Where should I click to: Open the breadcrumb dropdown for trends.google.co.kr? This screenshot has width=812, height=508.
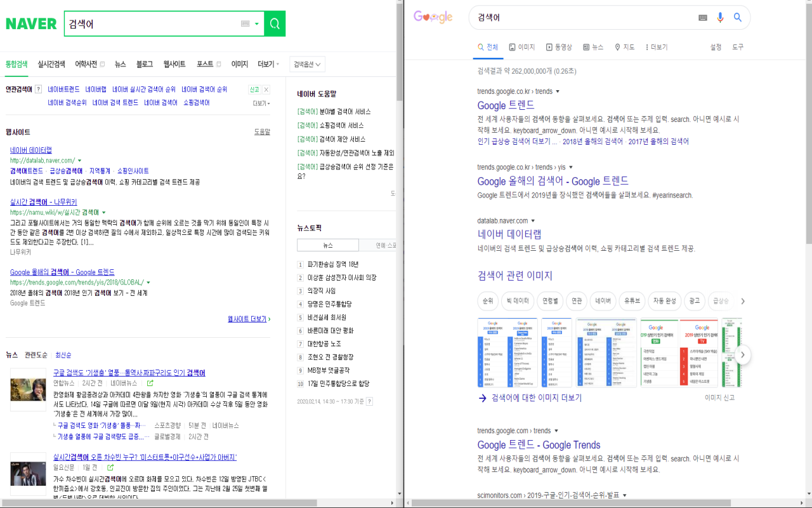pyautogui.click(x=558, y=91)
